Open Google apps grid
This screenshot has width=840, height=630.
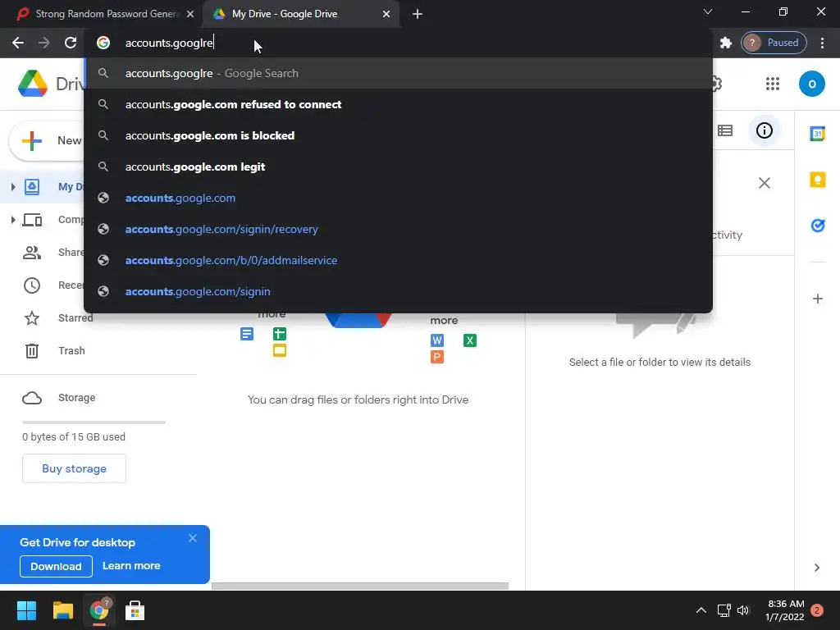[x=773, y=84]
